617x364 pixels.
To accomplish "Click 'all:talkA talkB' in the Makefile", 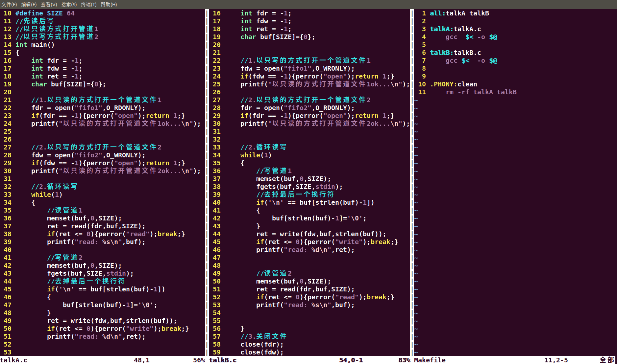I will [459, 13].
